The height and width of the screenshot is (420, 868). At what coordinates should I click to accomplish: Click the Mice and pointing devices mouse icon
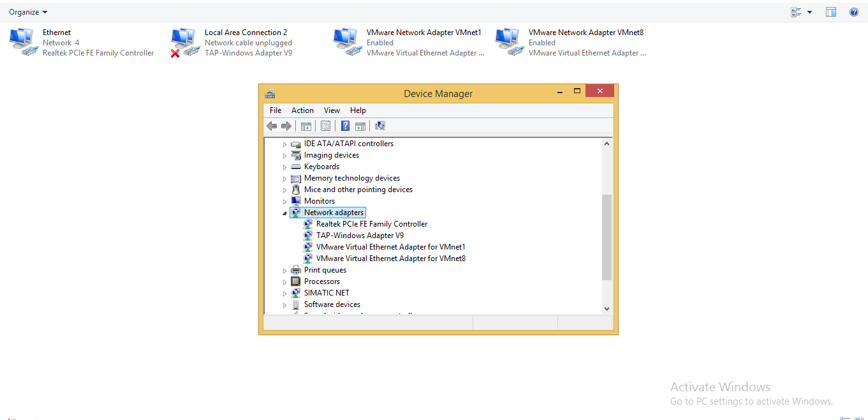pos(296,190)
